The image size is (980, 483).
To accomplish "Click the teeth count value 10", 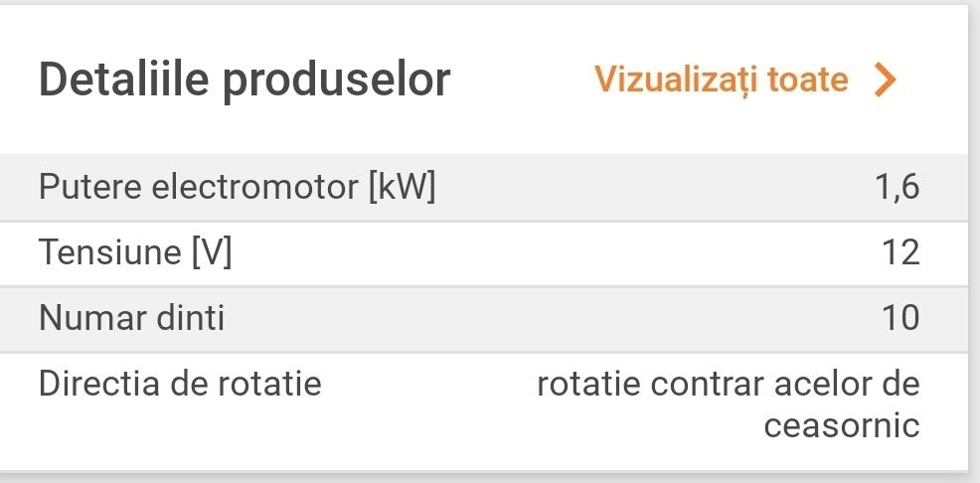I will (x=900, y=318).
